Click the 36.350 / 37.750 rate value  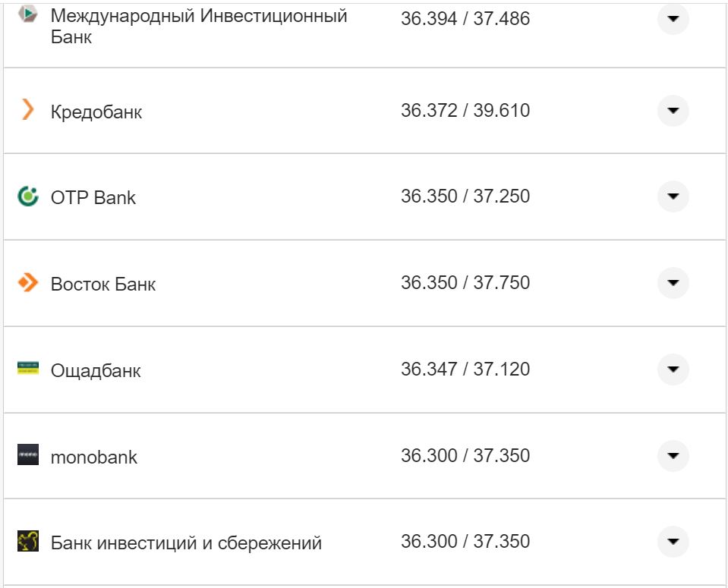click(x=467, y=281)
